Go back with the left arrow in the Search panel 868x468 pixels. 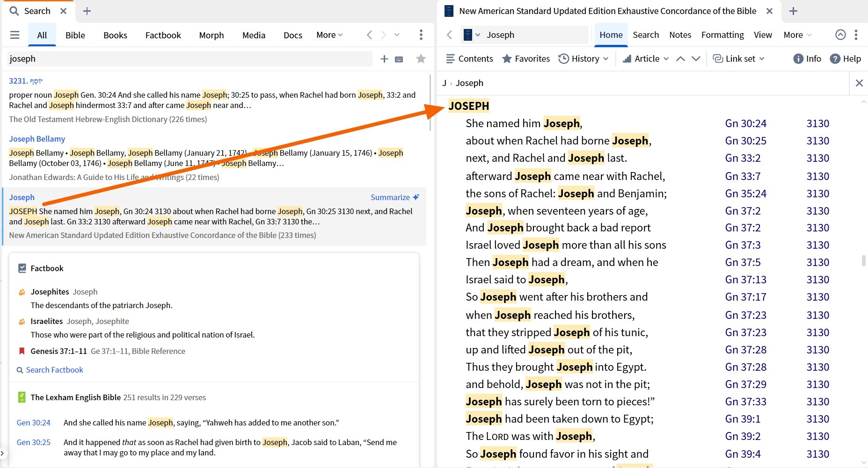click(x=369, y=35)
